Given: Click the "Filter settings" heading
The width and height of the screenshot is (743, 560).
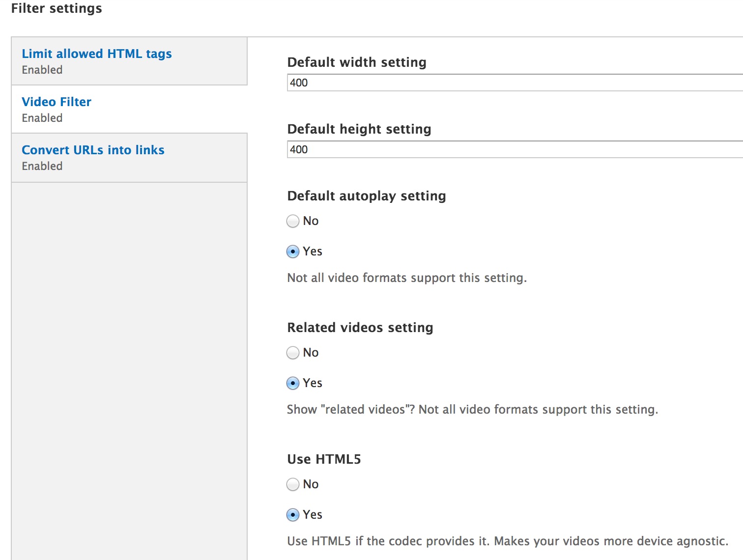Looking at the screenshot, I should coord(57,8).
